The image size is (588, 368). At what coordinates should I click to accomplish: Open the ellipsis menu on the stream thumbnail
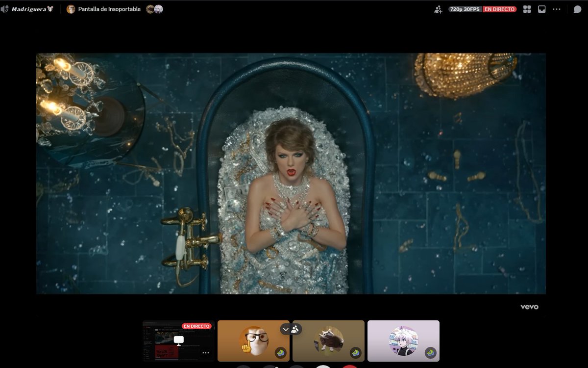206,353
